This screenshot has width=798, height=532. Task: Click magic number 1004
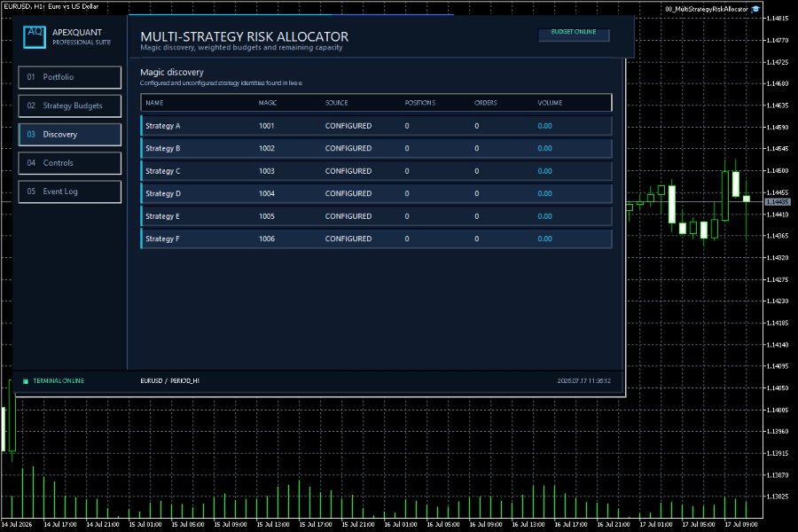(x=266, y=193)
